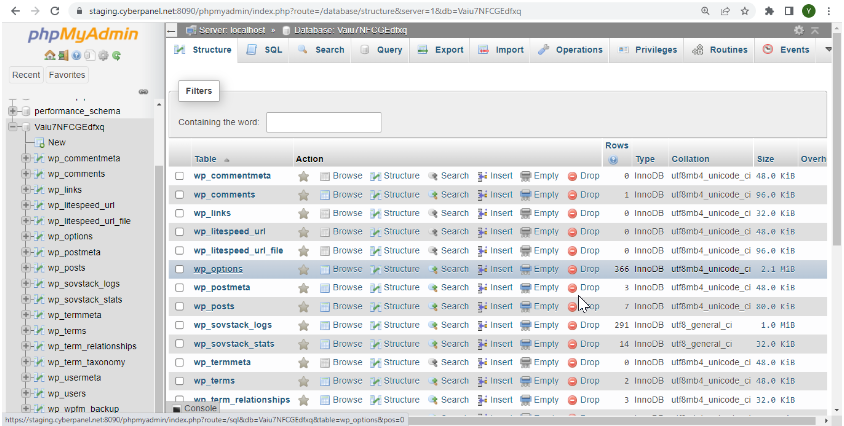Check the wp_postmeta row checkbox
844x426 pixels.
pyautogui.click(x=180, y=288)
